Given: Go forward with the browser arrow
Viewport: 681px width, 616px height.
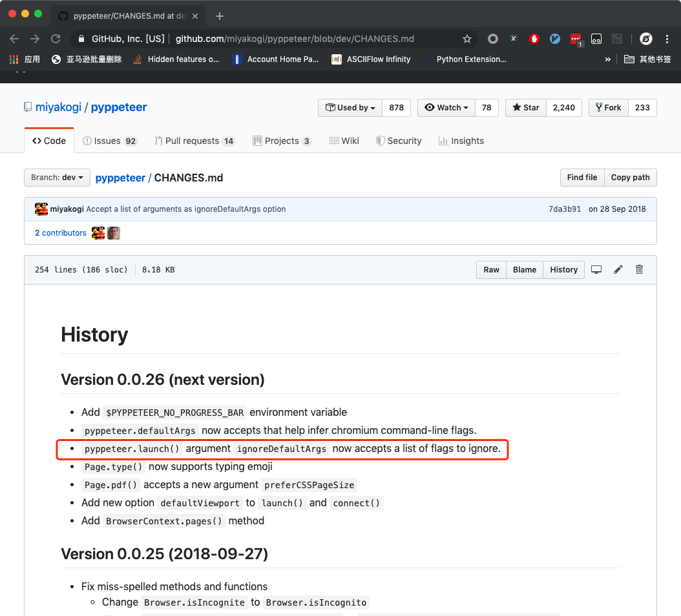Looking at the screenshot, I should coord(35,39).
